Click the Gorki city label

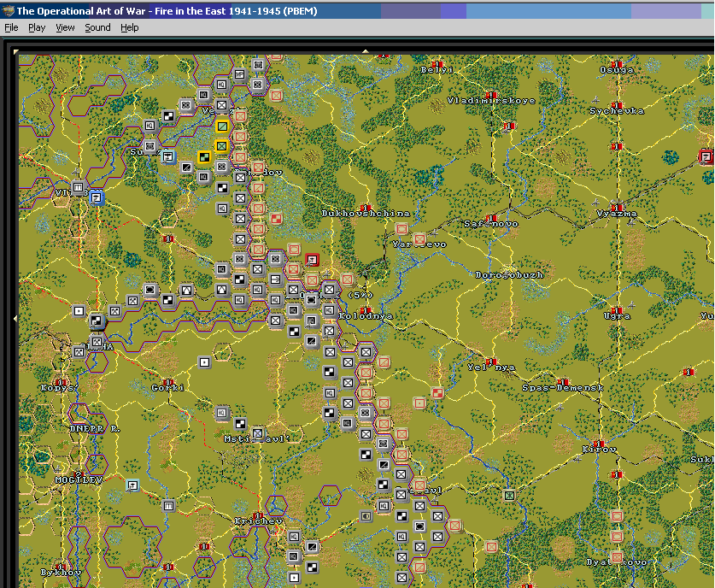[167, 388]
